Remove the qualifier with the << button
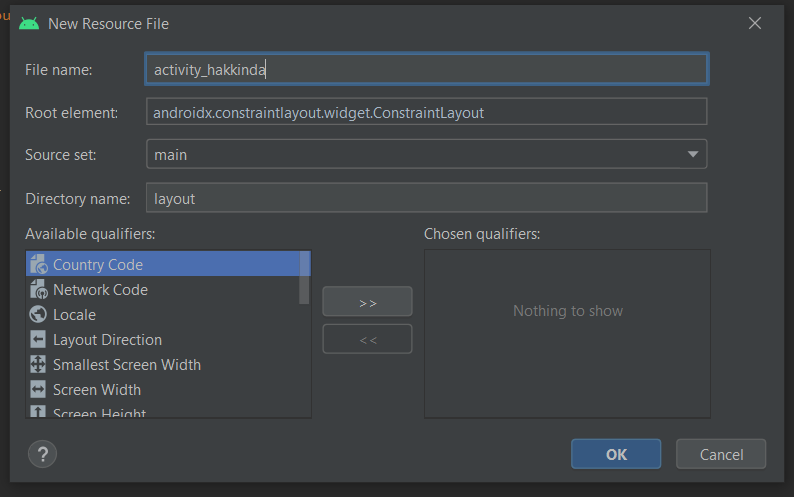Viewport: 794px width, 497px height. coord(367,339)
